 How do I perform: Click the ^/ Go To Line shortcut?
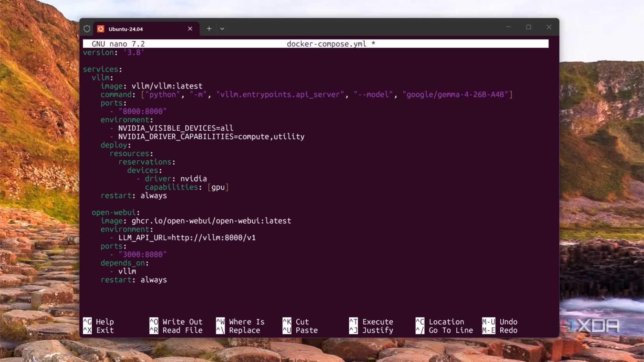(x=444, y=330)
